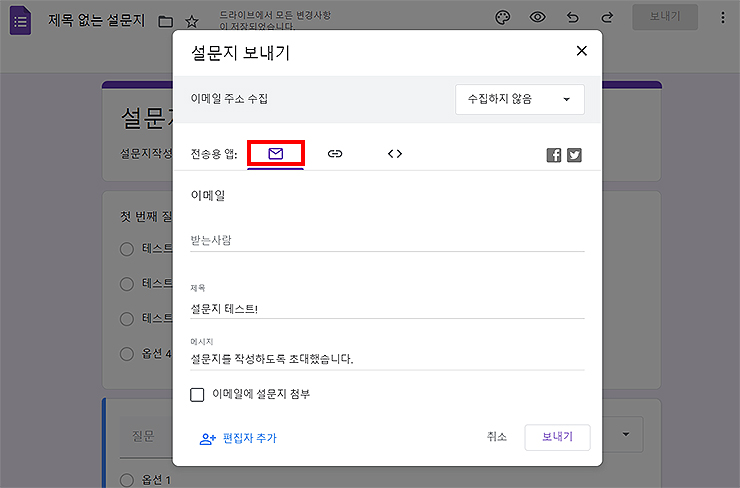Click the 보내기 button in dialog
The height and width of the screenshot is (488, 740).
tap(557, 437)
